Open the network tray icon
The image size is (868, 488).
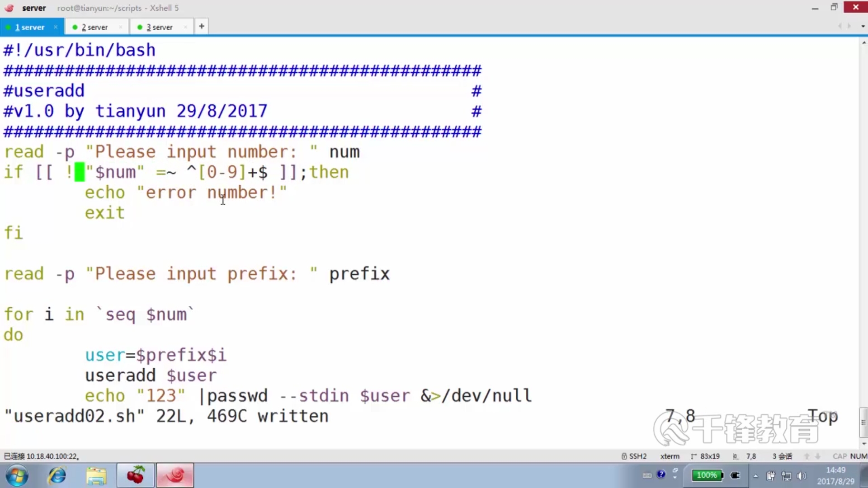coord(787,476)
